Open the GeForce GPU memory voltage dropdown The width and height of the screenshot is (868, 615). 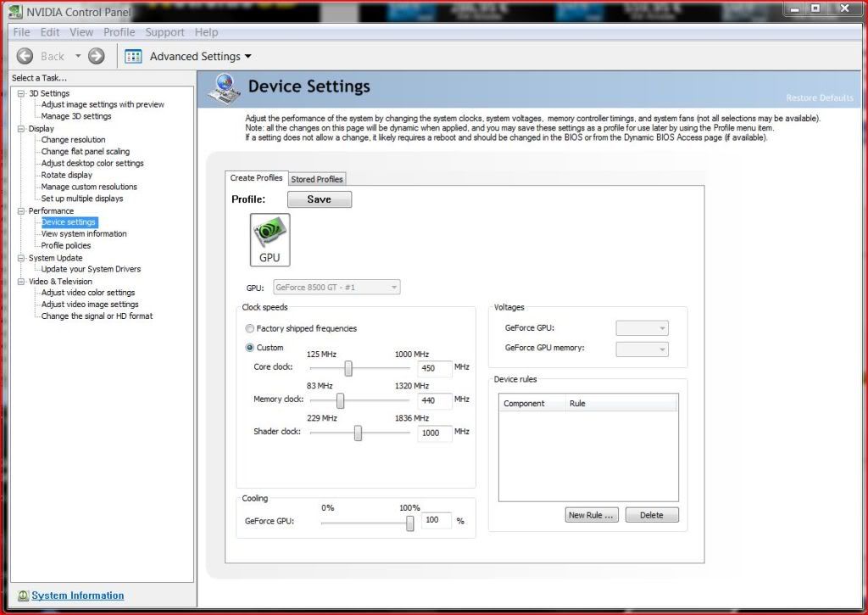[643, 349]
